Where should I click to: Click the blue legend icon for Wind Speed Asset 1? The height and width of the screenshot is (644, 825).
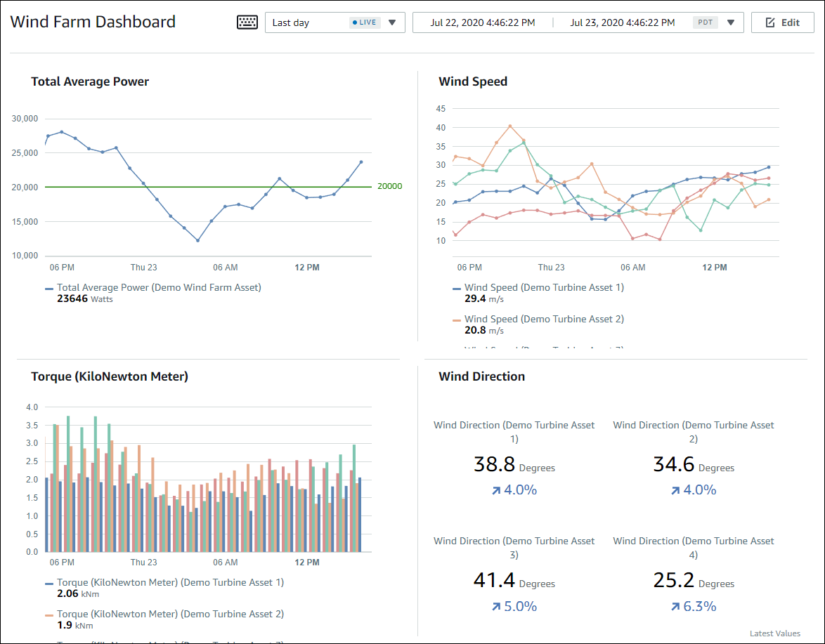click(455, 287)
